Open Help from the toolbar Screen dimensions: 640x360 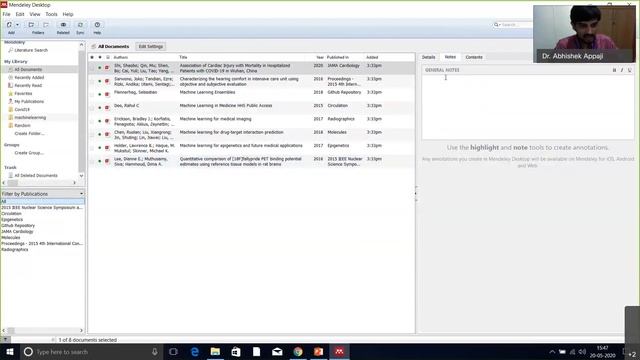[x=97, y=25]
